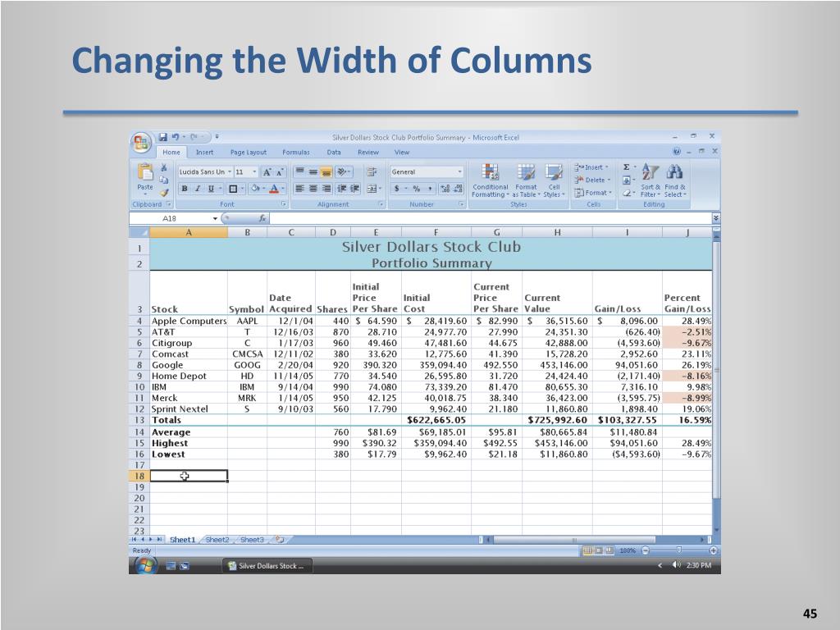The image size is (840, 630).
Task: Open the Sheet2 worksheet tab
Action: (x=217, y=540)
